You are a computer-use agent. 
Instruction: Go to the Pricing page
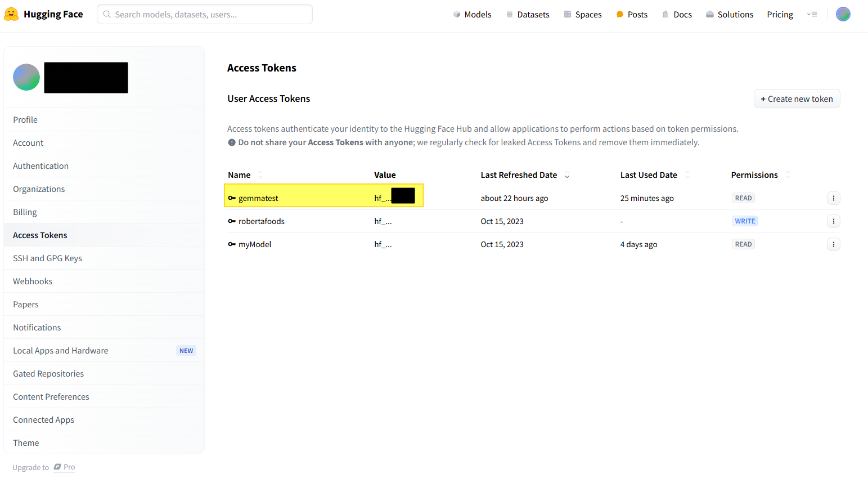tap(780, 15)
